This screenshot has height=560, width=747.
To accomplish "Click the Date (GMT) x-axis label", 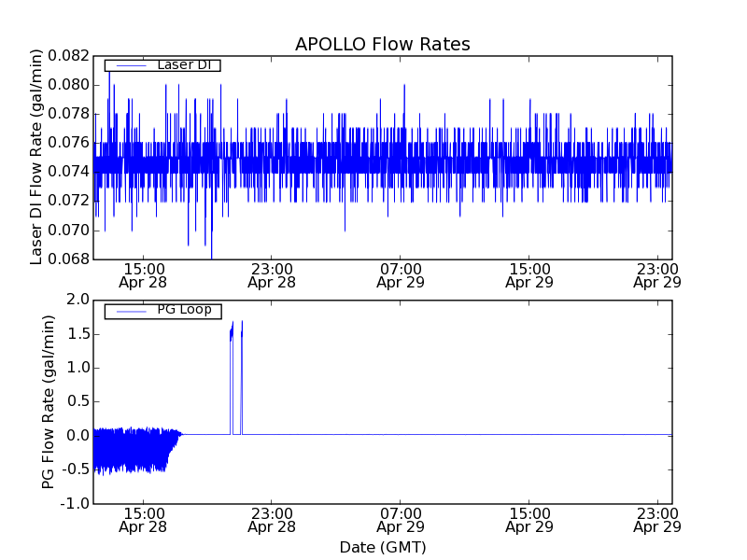I will tap(382, 547).
